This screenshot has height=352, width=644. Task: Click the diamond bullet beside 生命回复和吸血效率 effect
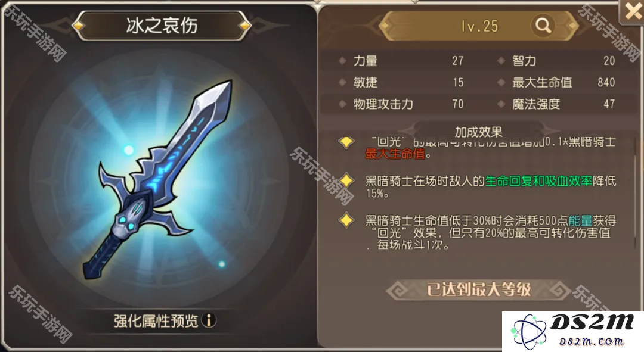pyautogui.click(x=346, y=180)
